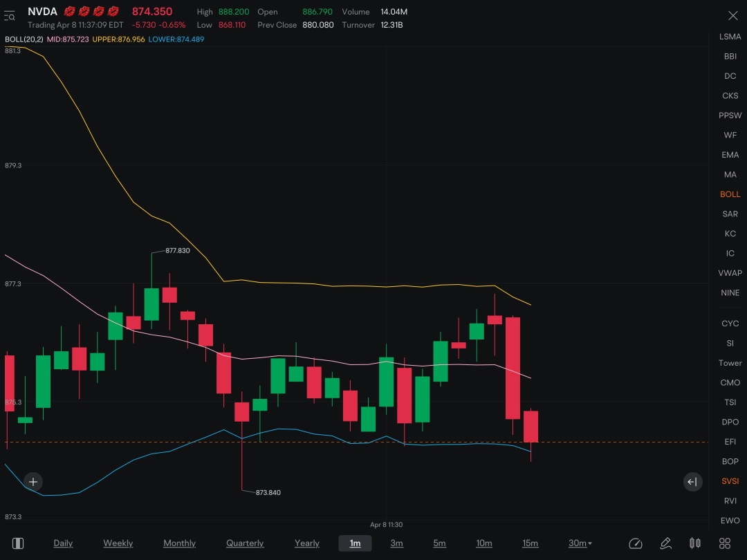The image size is (747, 560).
Task: Enable the PPSW indicator
Action: (730, 115)
